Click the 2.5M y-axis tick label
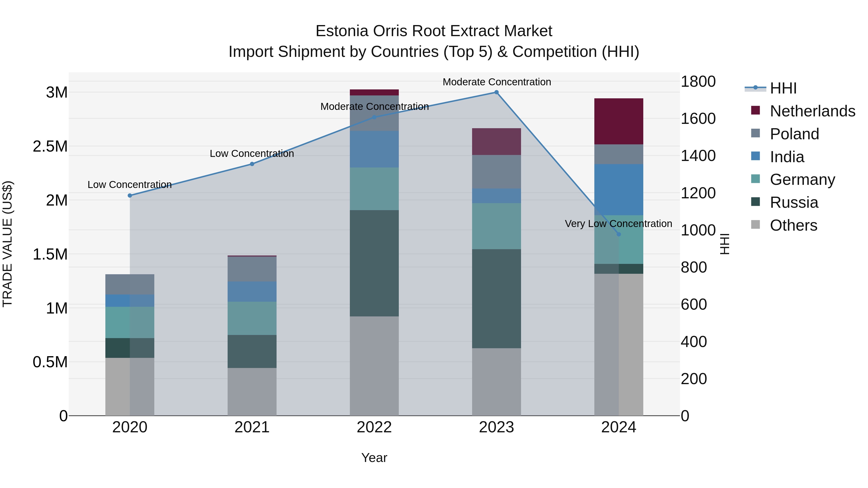 [x=50, y=147]
